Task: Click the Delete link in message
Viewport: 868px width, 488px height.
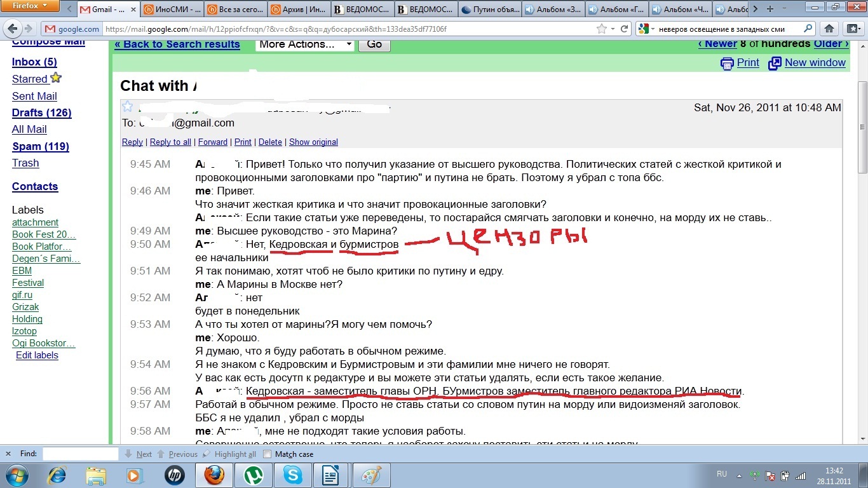Action: pos(270,142)
